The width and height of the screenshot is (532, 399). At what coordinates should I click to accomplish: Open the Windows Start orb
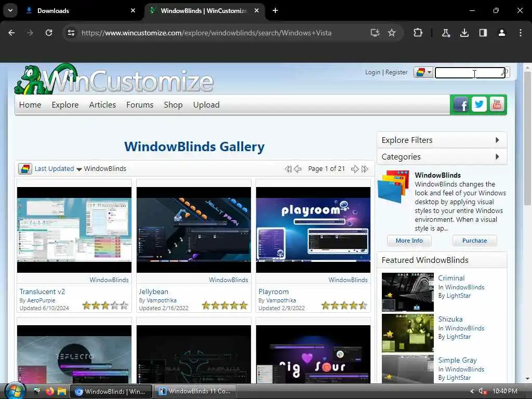(15, 391)
